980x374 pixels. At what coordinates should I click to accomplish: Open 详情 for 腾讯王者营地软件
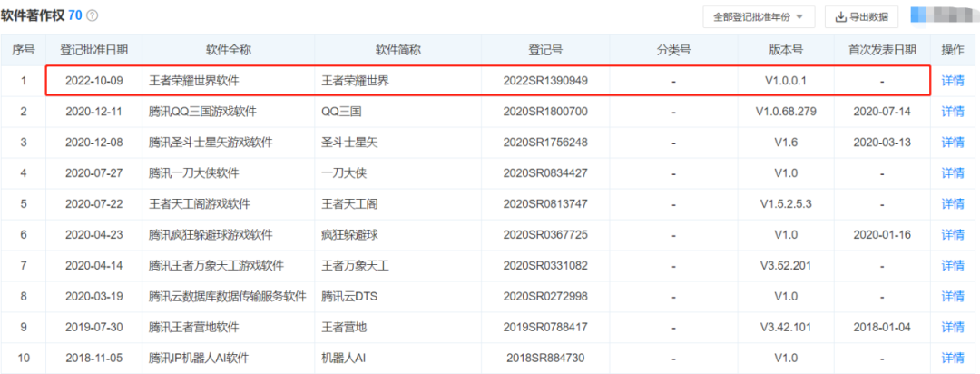[x=953, y=327]
